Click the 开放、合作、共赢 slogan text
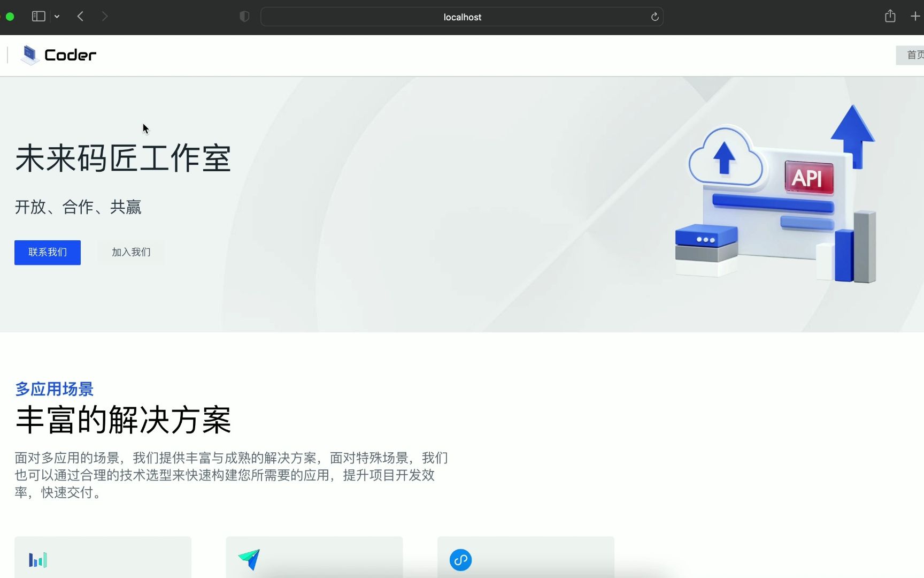 [x=78, y=207]
